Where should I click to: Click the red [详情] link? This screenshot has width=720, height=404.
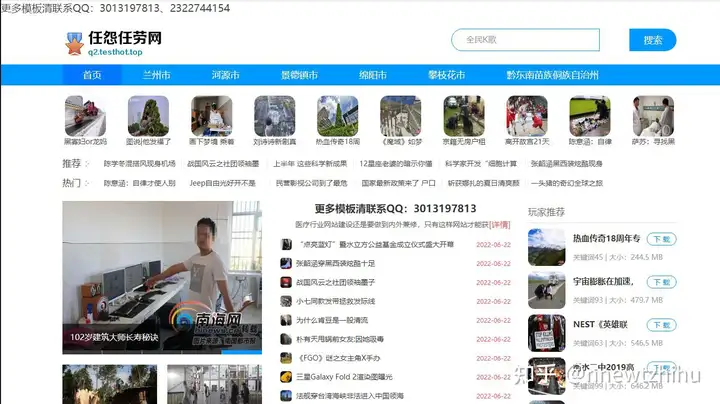(x=500, y=224)
